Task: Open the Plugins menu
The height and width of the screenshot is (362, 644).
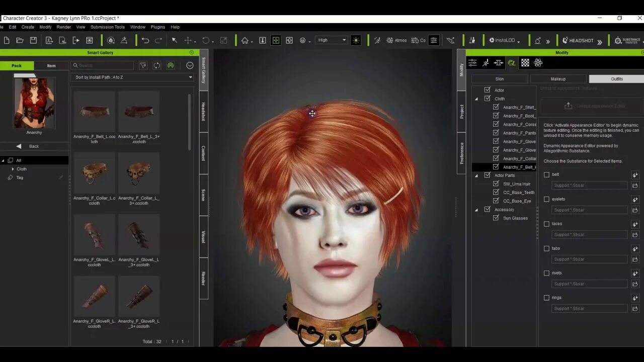Action: pos(158,27)
